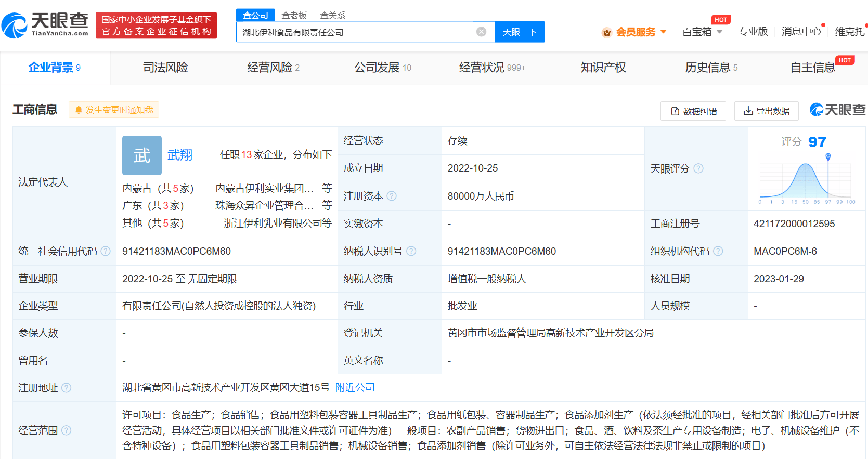Click the 80000万人民币 registered capital value
This screenshot has height=459, width=868.
click(481, 196)
